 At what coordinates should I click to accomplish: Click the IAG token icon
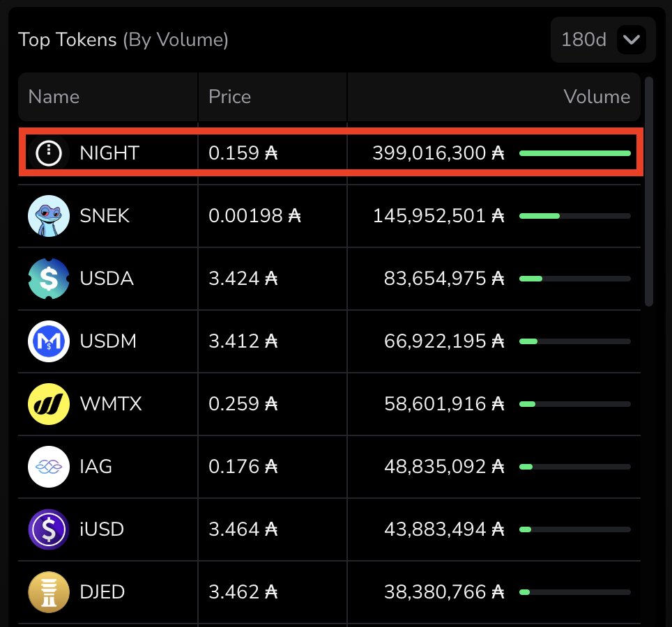49,467
